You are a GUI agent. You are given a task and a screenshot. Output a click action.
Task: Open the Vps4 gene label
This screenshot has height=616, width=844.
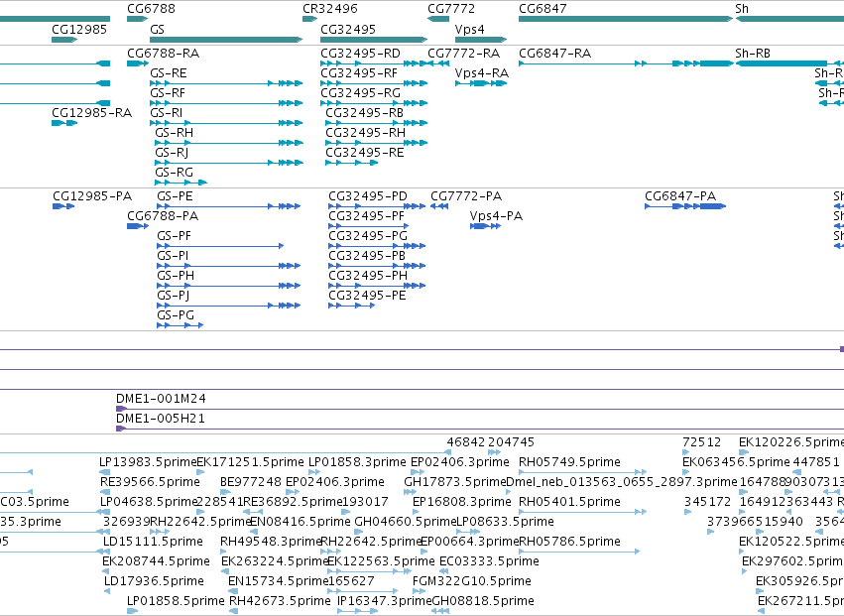(469, 29)
